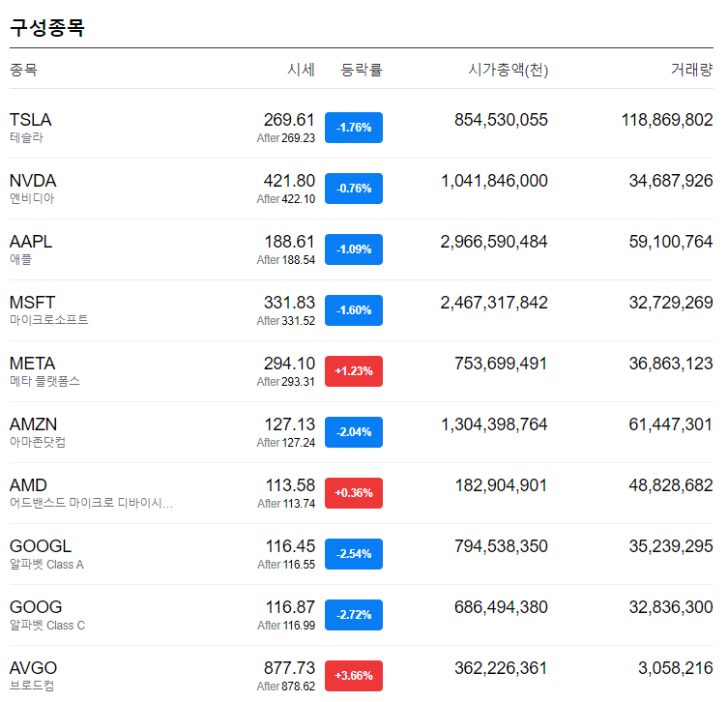Click NVDA market cap 1,041,846,000

[494, 181]
